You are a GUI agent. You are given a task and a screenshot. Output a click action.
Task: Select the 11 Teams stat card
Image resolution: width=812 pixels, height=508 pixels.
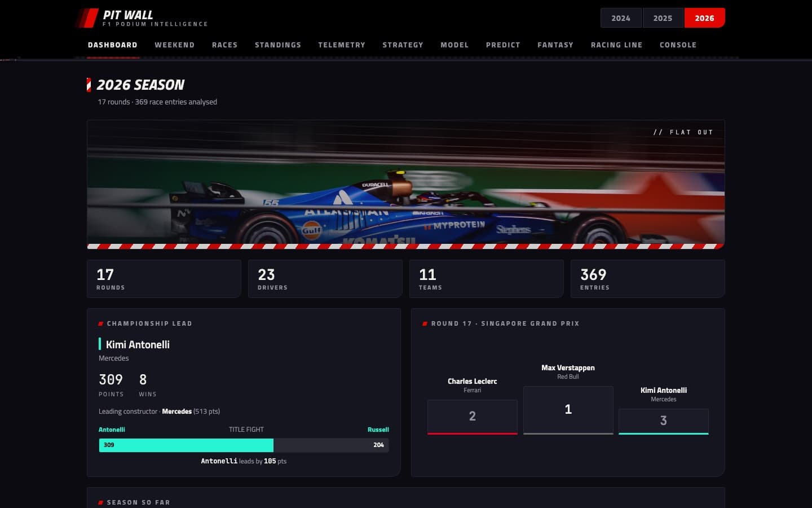487,279
